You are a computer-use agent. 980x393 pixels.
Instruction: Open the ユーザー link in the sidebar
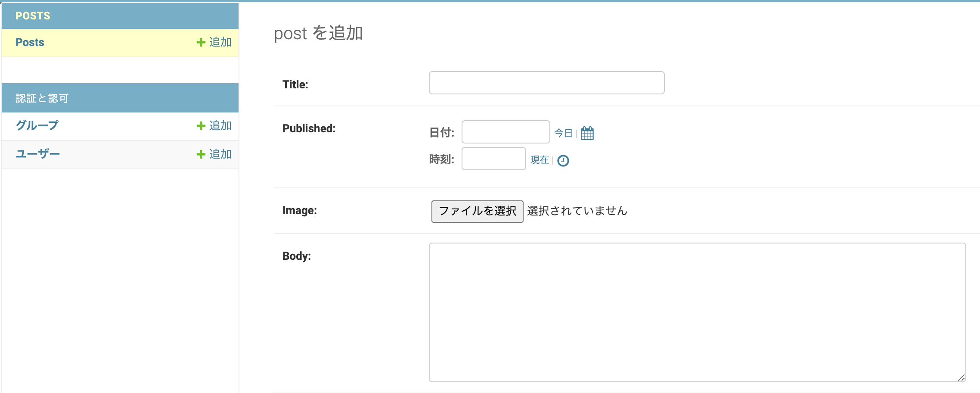(38, 154)
